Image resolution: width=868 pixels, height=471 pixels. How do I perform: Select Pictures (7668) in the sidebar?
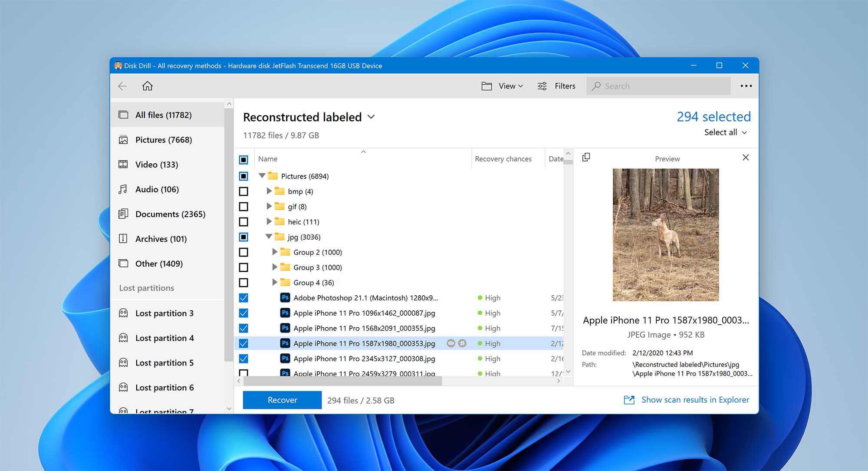[x=164, y=140]
